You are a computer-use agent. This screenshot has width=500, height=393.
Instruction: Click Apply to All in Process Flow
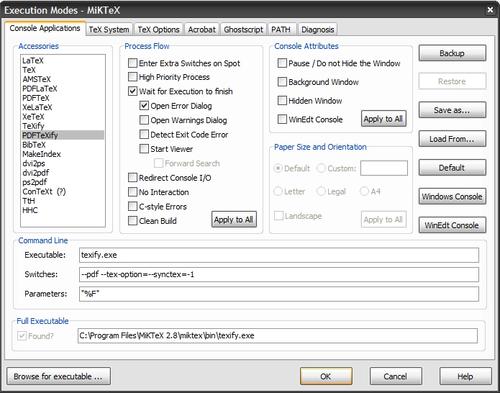[x=234, y=219]
